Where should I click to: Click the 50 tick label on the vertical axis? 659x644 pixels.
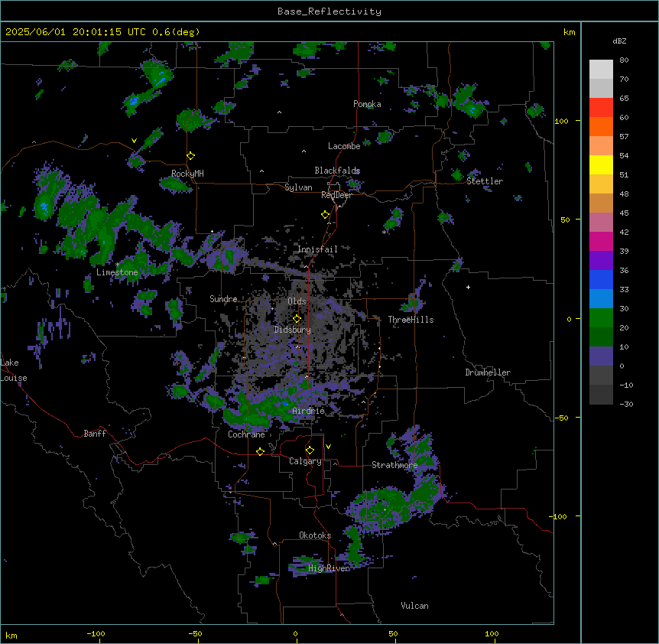[565, 220]
